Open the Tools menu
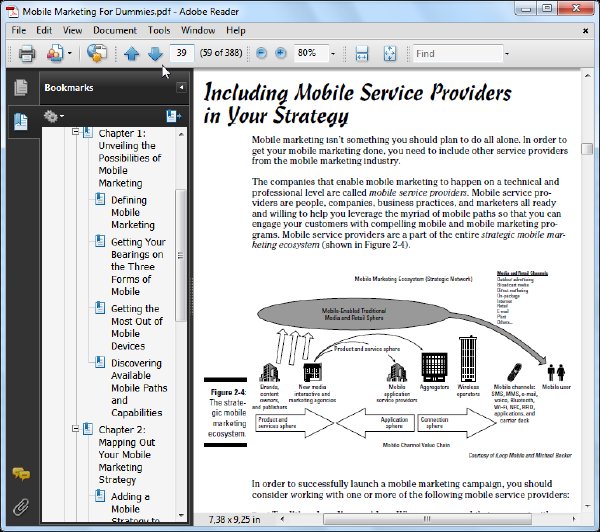This screenshot has width=600, height=532. point(159,30)
